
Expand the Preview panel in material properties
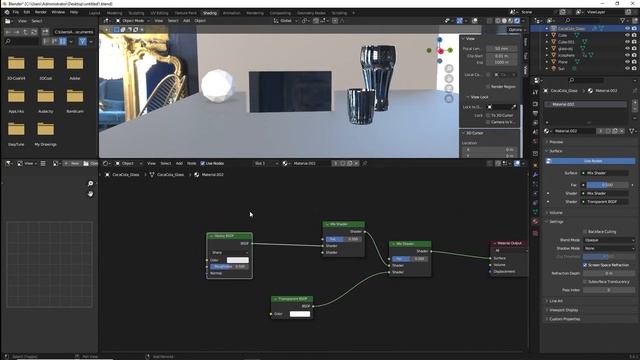pos(556,142)
